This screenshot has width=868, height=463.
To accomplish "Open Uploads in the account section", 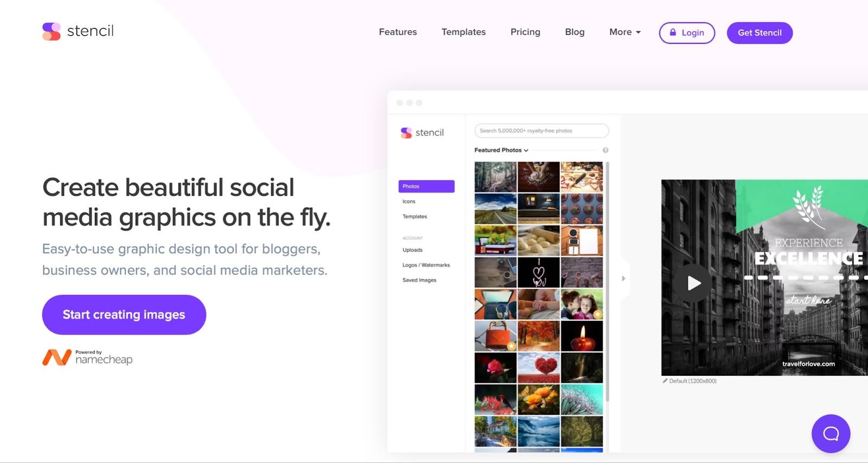I will [x=412, y=250].
